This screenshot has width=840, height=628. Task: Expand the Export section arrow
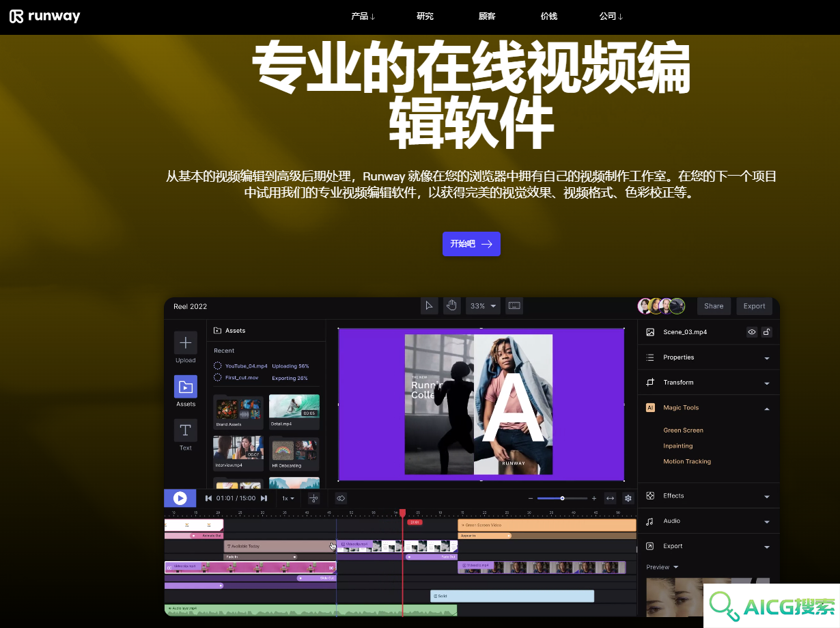767,547
